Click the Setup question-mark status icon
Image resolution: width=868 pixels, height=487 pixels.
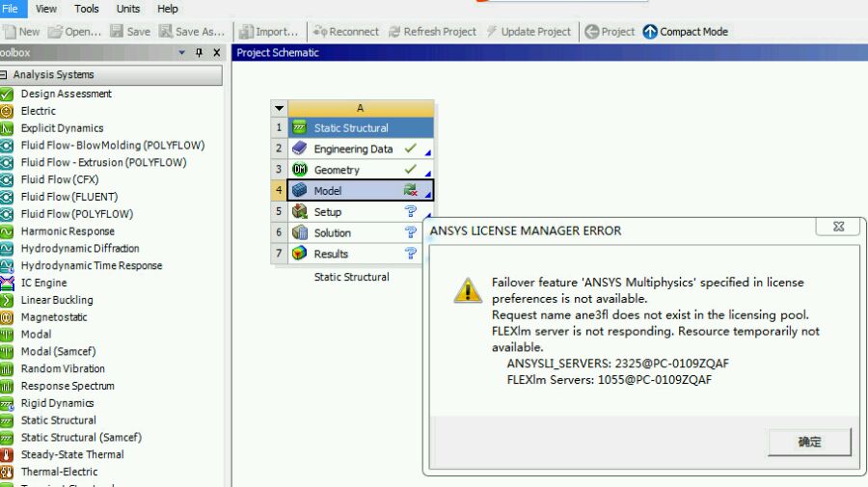pyautogui.click(x=410, y=211)
